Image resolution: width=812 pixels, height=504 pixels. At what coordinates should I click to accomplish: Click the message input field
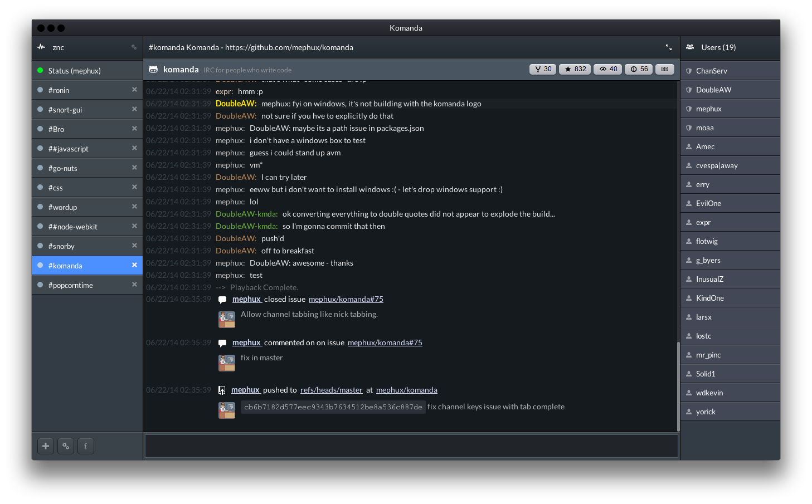coord(411,446)
